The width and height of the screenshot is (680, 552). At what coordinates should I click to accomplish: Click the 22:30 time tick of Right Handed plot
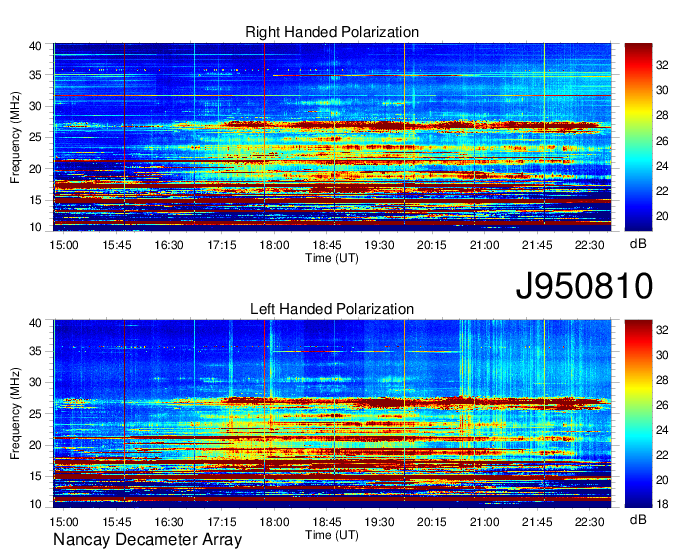coord(590,245)
